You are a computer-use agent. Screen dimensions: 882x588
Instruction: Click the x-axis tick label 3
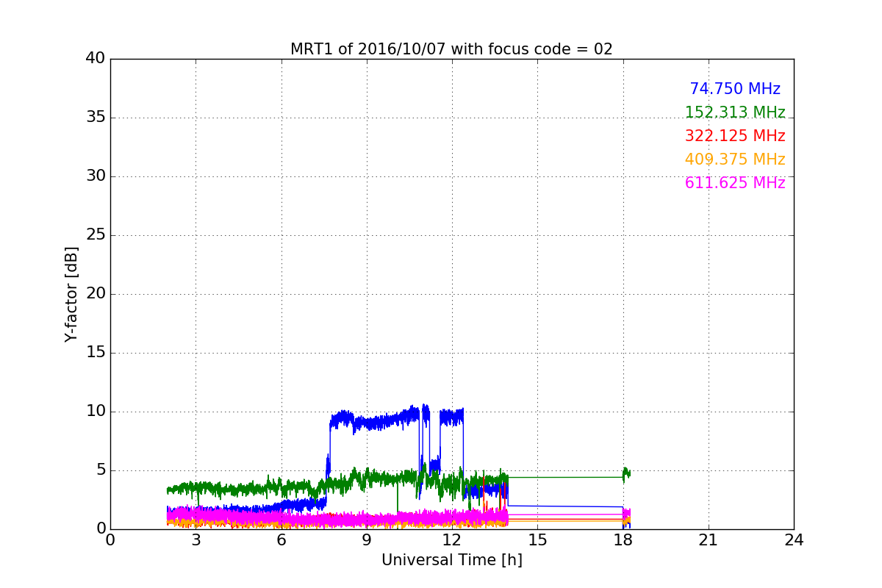pyautogui.click(x=196, y=540)
